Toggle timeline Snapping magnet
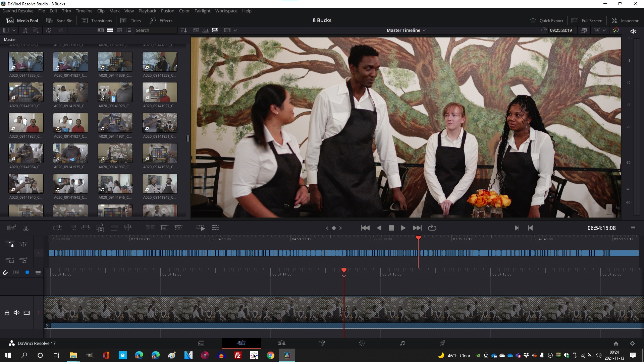The image size is (644, 362). pos(5,273)
